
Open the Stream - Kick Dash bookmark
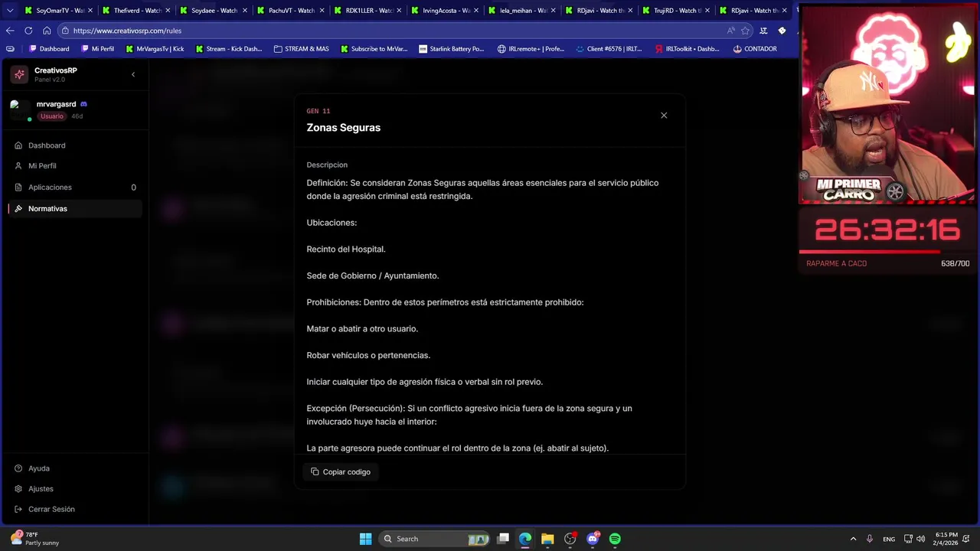(x=228, y=49)
